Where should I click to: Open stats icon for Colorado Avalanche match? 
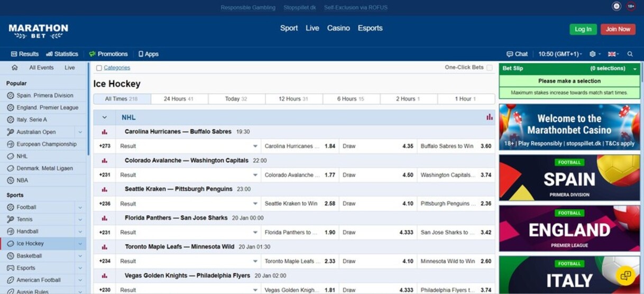point(104,161)
